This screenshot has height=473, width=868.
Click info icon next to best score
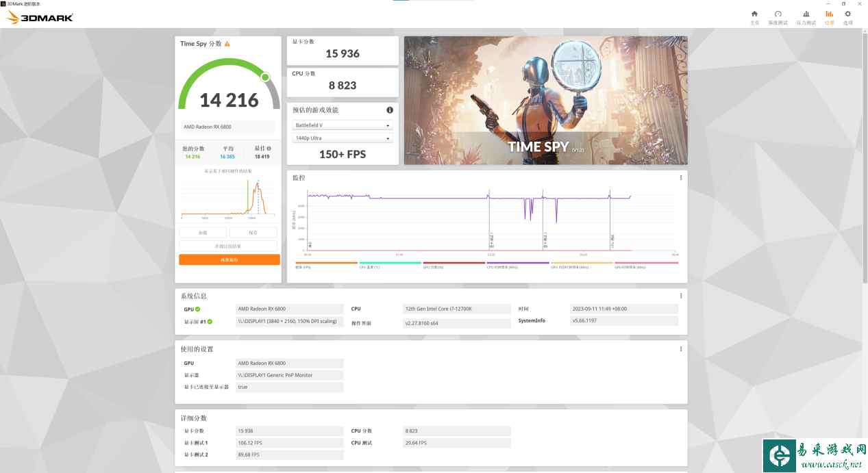tap(269, 149)
